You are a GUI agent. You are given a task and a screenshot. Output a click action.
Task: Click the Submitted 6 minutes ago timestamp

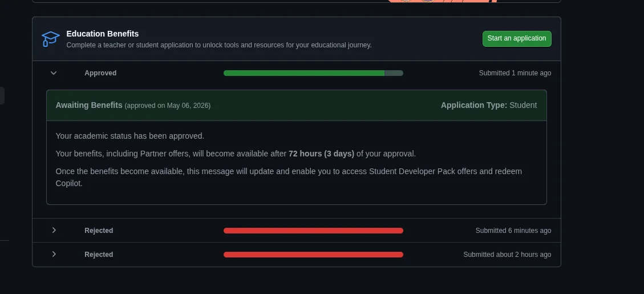[513, 231]
